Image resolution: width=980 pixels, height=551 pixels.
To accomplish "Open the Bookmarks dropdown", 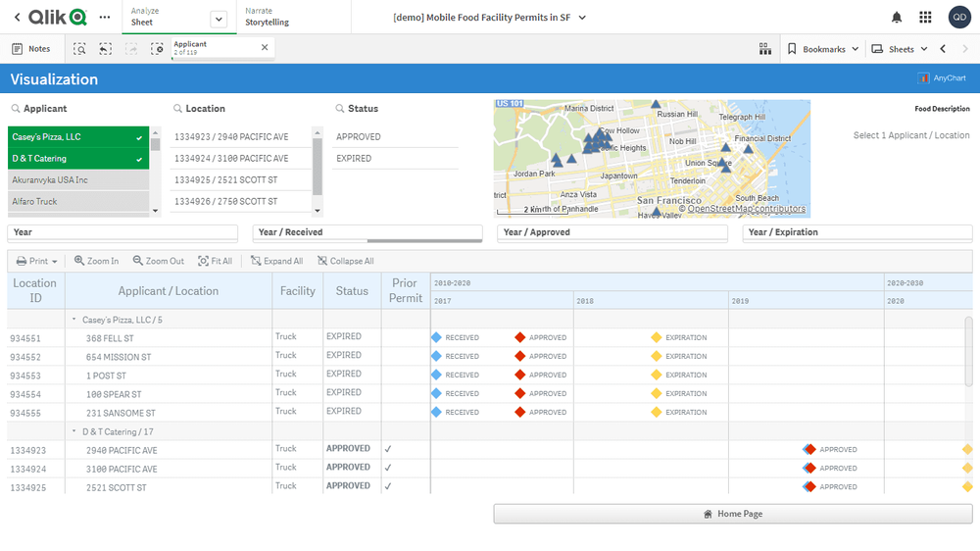I will 822,49.
